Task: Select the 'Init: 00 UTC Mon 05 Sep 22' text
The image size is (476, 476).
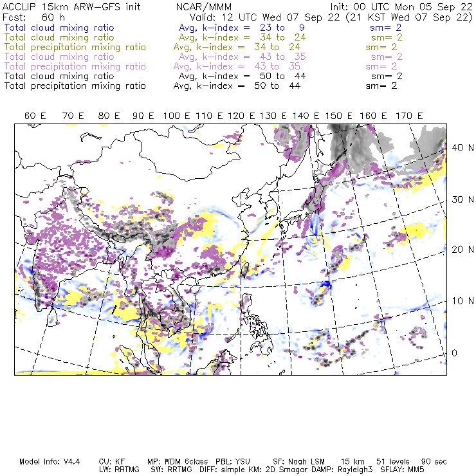Action: click(x=401, y=6)
